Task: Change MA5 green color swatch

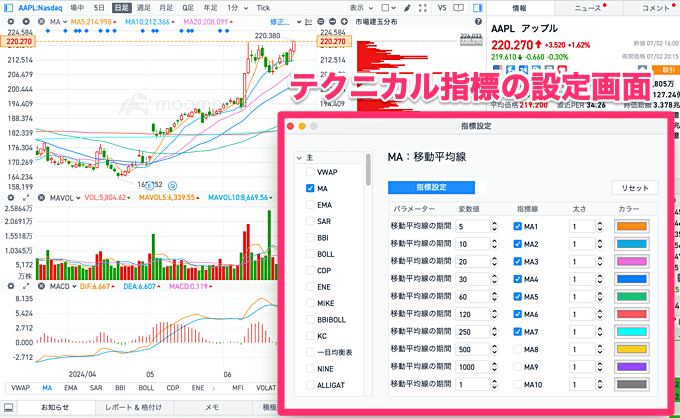Action: pyautogui.click(x=632, y=297)
